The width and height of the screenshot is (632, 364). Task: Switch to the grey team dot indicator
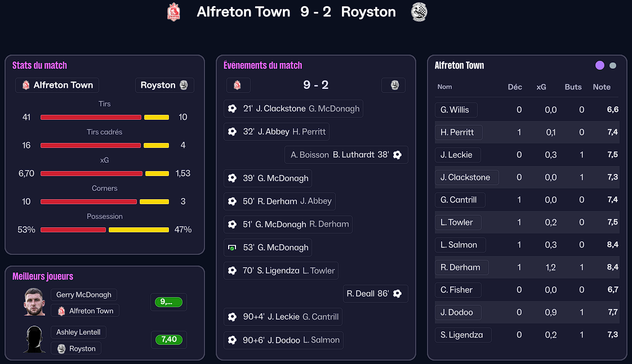(x=613, y=65)
